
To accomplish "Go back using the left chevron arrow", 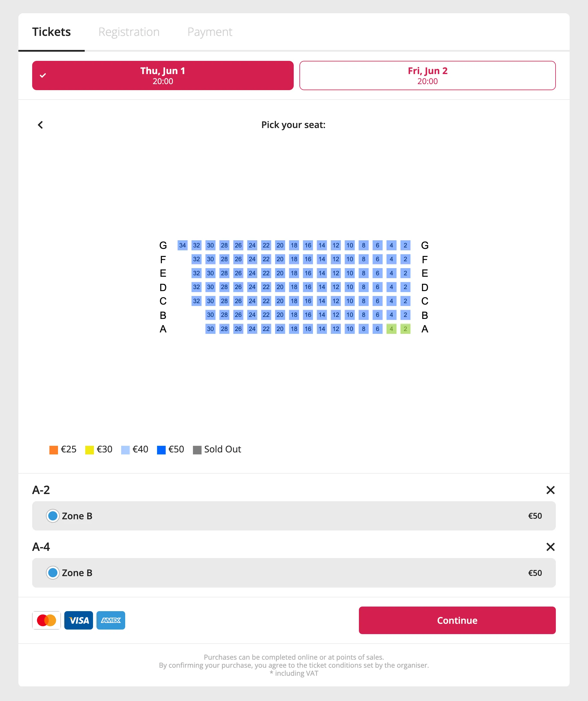I will point(40,125).
